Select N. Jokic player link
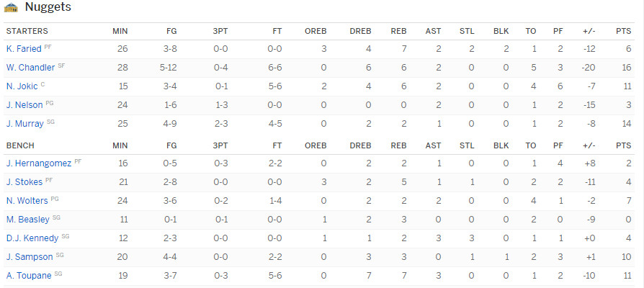The height and width of the screenshot is (288, 644). pos(22,86)
